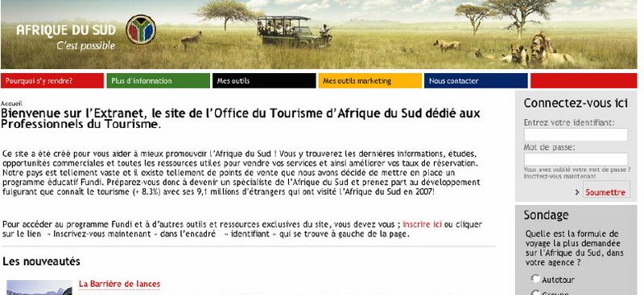
Task: Click the South Africa round logo emblem
Action: point(141,30)
